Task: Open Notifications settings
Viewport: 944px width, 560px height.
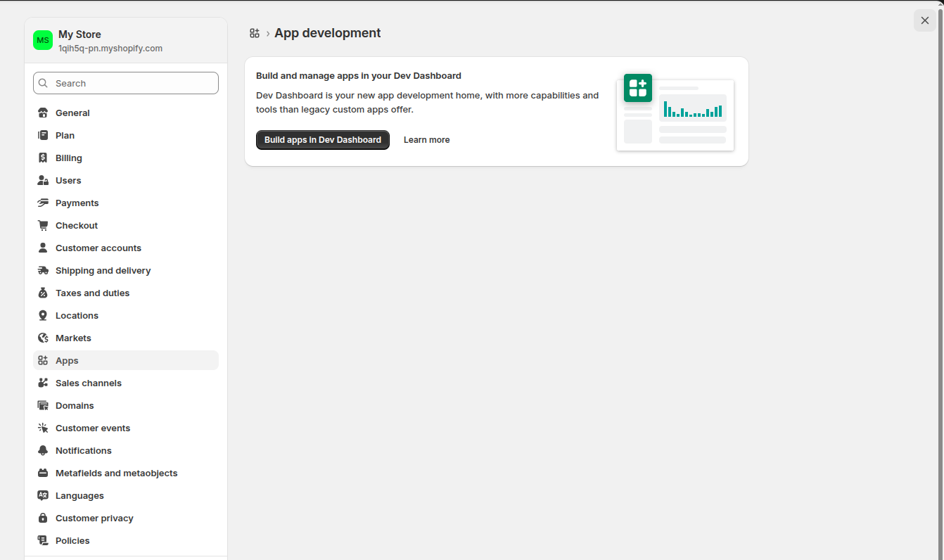Action: 126,450
